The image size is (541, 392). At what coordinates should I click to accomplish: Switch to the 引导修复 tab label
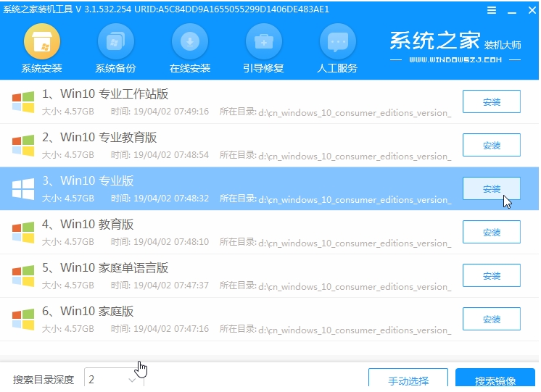pyautogui.click(x=263, y=68)
